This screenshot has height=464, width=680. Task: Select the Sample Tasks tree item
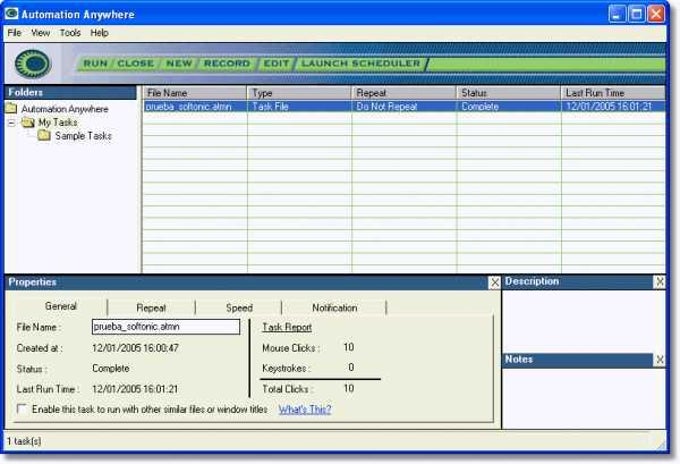(x=83, y=136)
